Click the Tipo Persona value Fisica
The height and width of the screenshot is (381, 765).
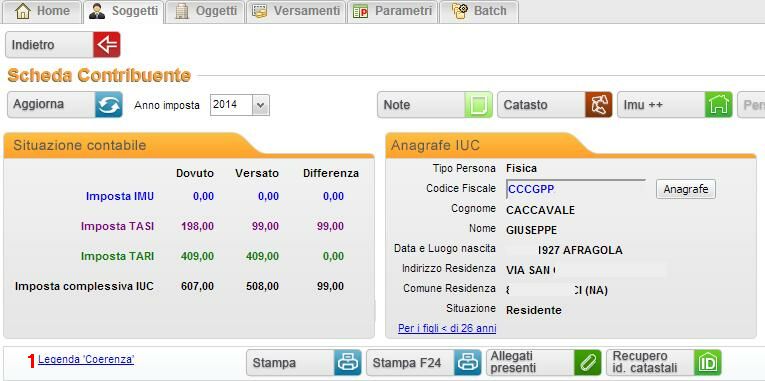[x=521, y=168]
